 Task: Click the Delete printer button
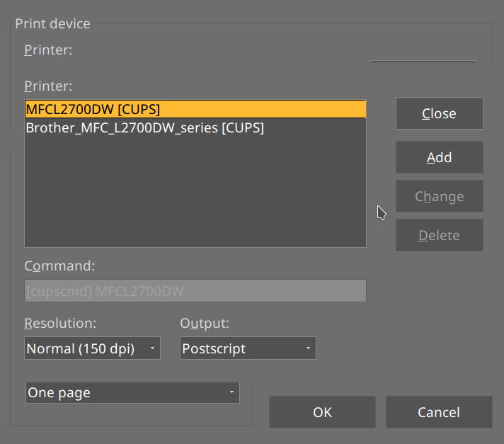coord(439,235)
